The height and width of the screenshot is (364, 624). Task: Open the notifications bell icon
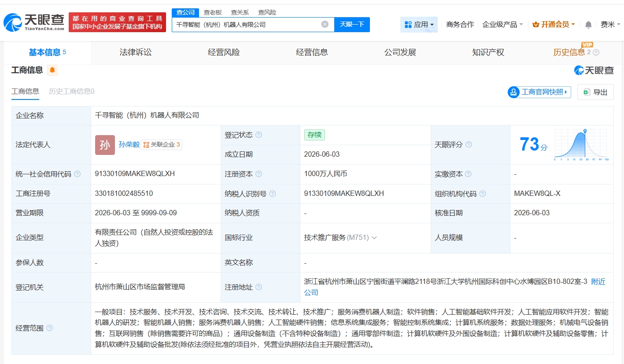588,25
